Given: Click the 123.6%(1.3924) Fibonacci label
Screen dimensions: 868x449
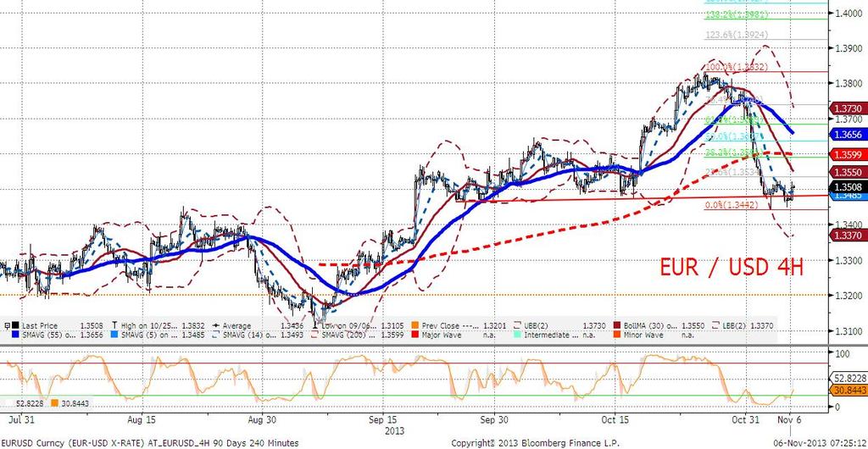Looking at the screenshot, I should (x=735, y=35).
